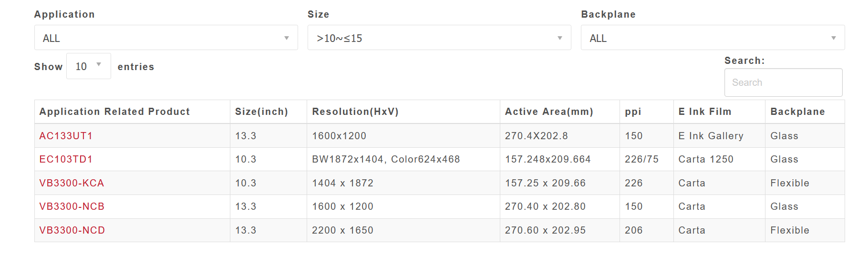Click into the Search input field

[x=783, y=82]
